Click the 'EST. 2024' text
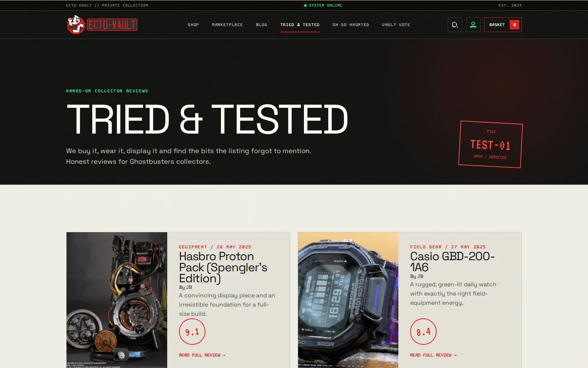Viewport: 588px width, 368px height. click(x=510, y=5)
